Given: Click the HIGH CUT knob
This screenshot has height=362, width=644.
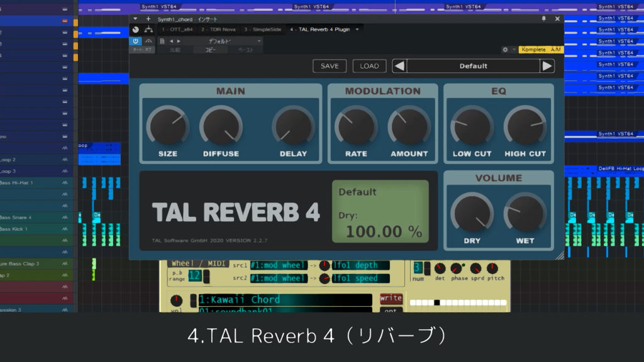Looking at the screenshot, I should 525,126.
